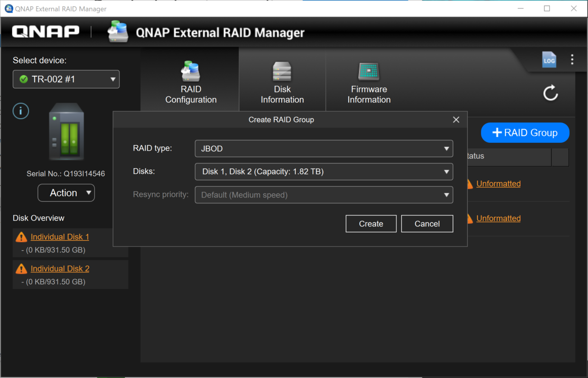
Task: Open the Action dropdown menu
Action: 66,192
